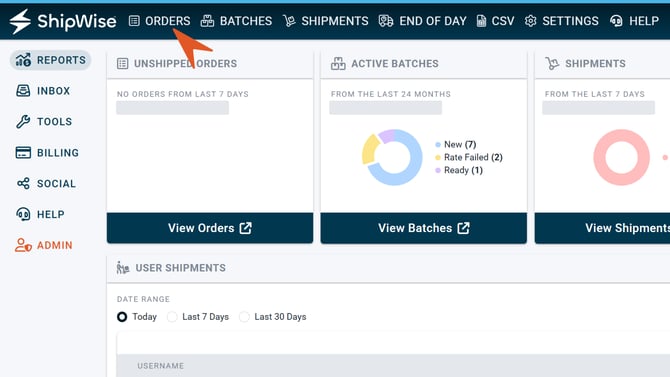
Task: Click the Reports chart icon in sidebar
Action: tap(23, 60)
